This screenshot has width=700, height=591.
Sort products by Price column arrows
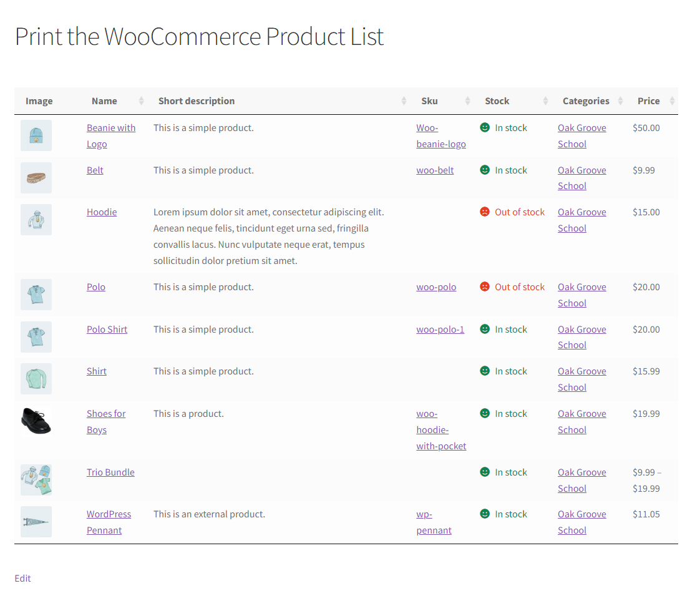point(672,101)
